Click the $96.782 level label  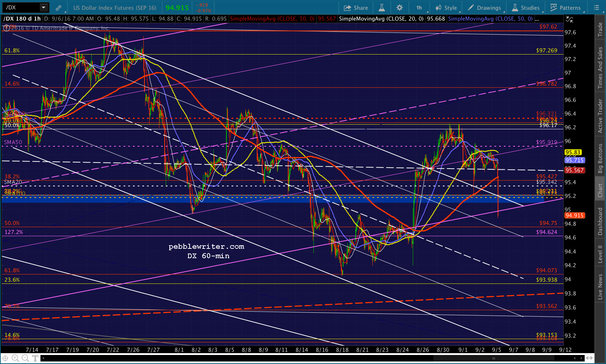[x=547, y=84]
